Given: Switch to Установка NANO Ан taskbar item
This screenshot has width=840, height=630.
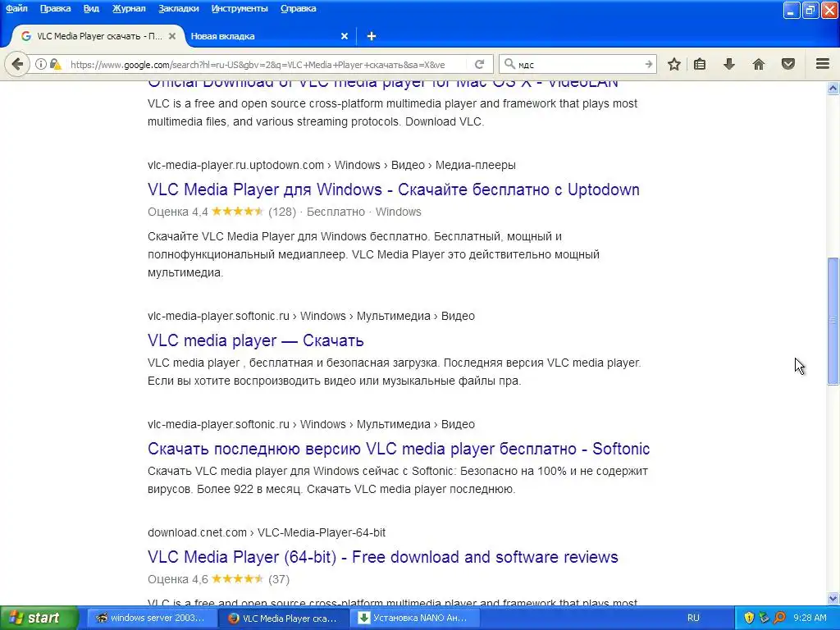Looking at the screenshot, I should [416, 619].
